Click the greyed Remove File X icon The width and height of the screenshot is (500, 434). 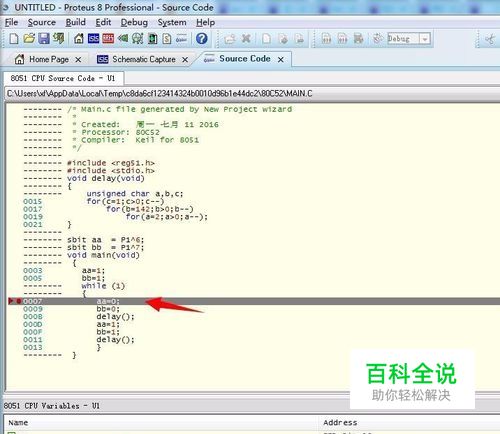(246, 39)
